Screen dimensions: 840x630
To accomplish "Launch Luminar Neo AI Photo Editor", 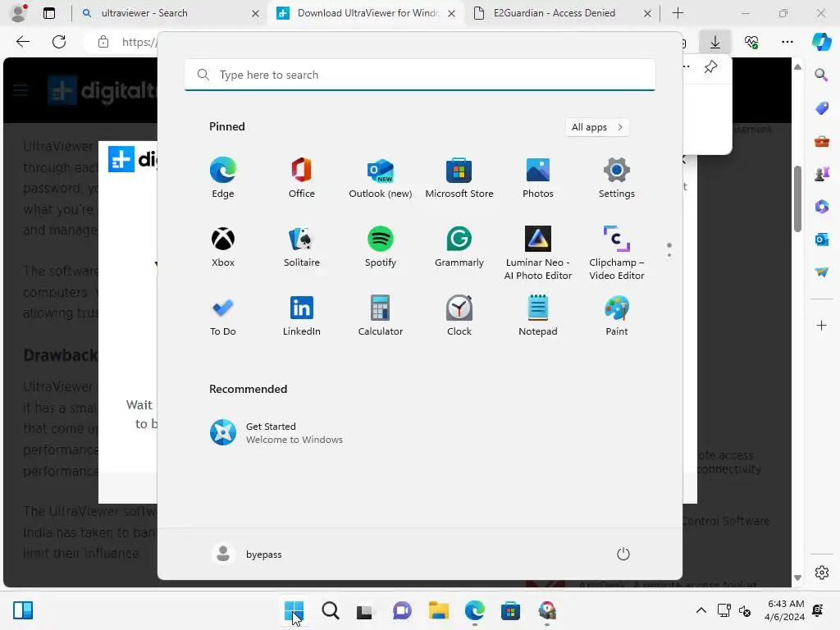I will (x=538, y=253).
